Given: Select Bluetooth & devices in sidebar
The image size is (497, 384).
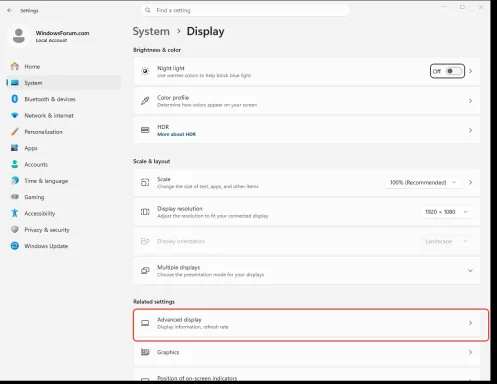Looking at the screenshot, I should pos(64,99).
